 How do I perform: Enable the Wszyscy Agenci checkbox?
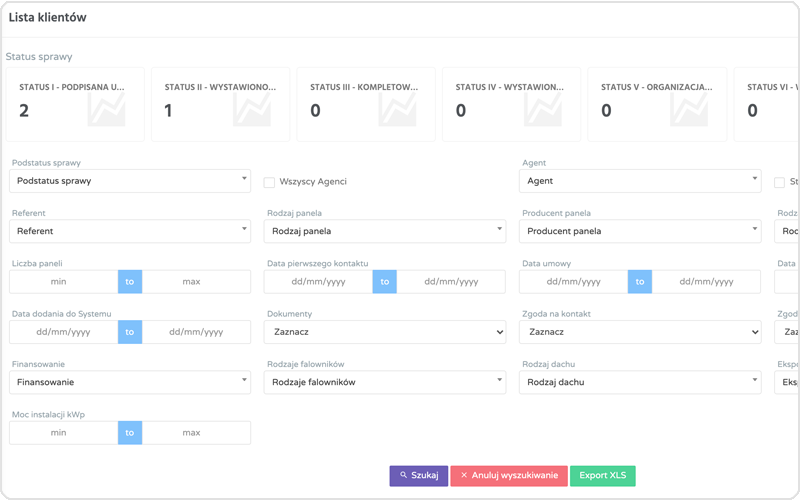pyautogui.click(x=269, y=182)
